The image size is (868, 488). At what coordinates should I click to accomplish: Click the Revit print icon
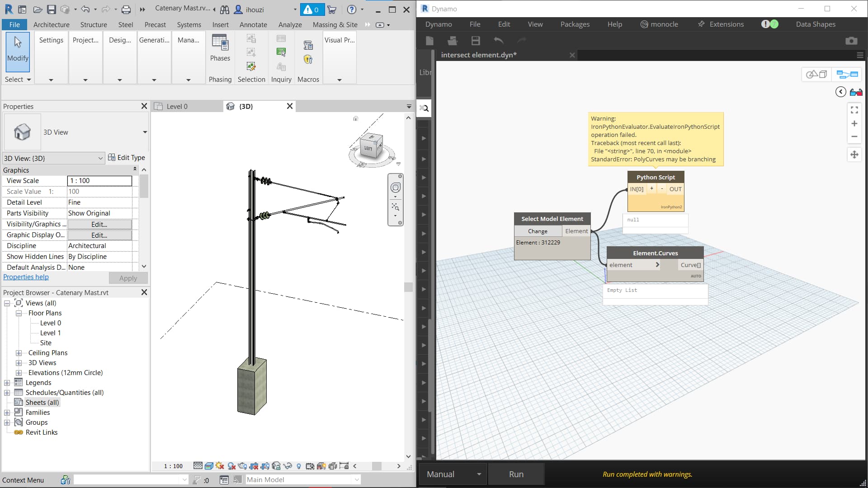(126, 9)
